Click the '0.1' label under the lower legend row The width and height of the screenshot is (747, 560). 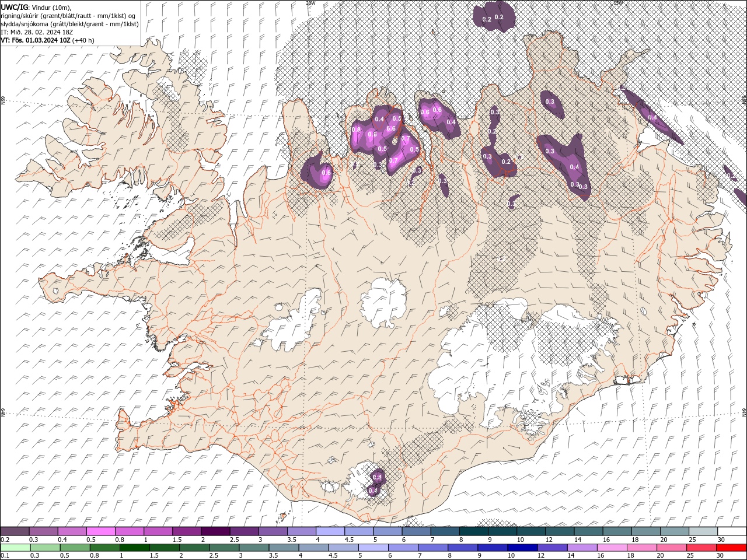coord(4,556)
